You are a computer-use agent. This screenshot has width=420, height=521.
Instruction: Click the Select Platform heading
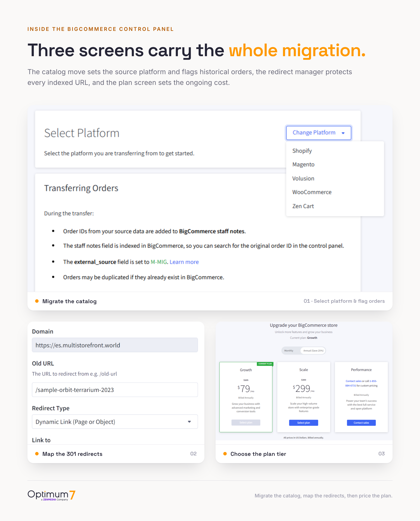point(82,133)
